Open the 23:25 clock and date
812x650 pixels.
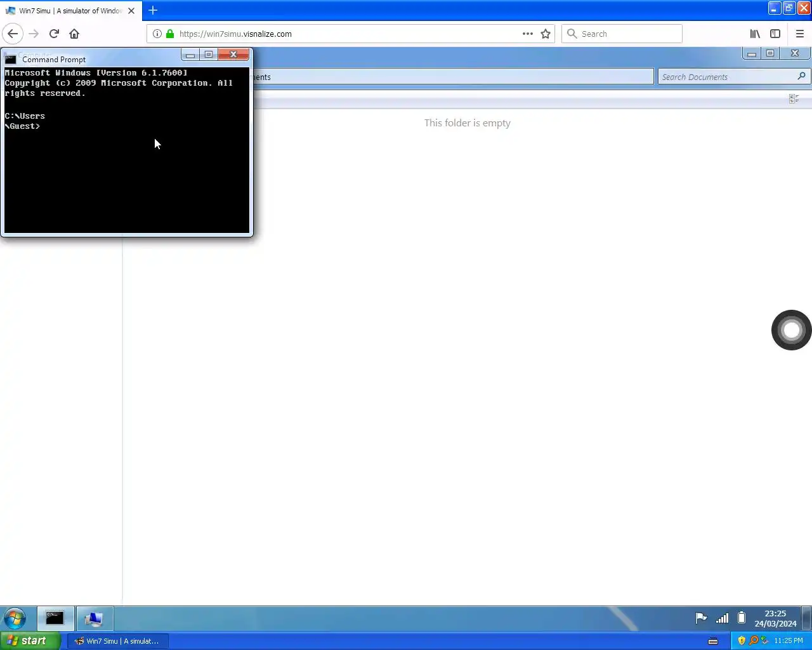775,618
